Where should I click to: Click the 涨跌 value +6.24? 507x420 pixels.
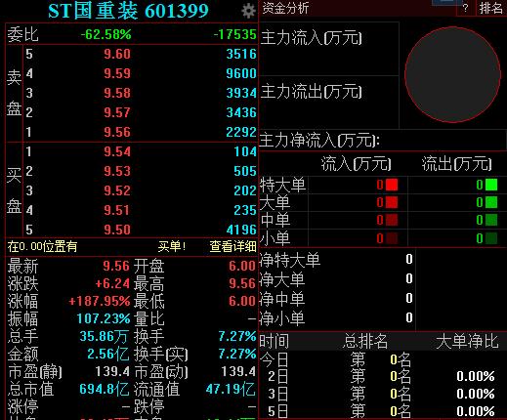(112, 283)
